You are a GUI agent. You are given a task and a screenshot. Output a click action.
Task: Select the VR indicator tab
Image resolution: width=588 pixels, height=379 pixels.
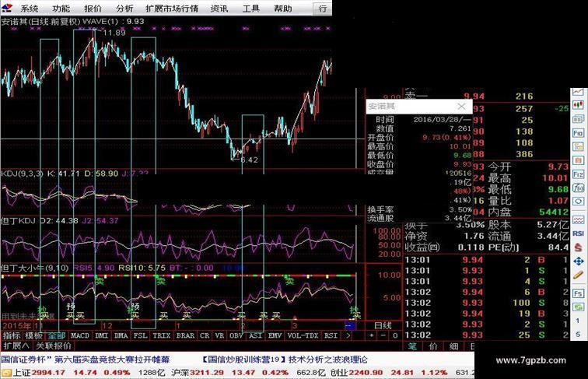click(220, 335)
